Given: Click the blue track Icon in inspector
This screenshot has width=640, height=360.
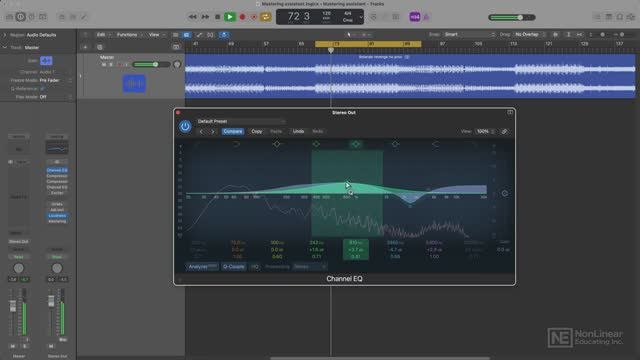Looking at the screenshot, I should pos(46,61).
